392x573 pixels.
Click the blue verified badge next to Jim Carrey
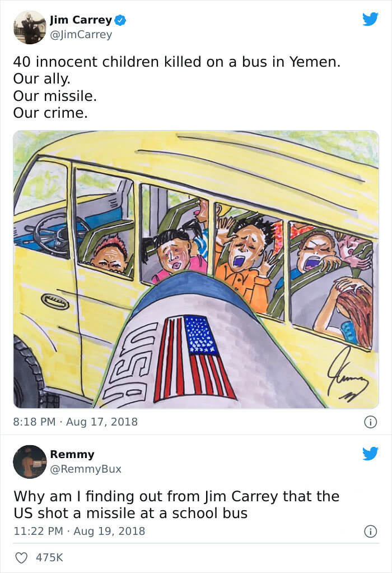pos(120,20)
